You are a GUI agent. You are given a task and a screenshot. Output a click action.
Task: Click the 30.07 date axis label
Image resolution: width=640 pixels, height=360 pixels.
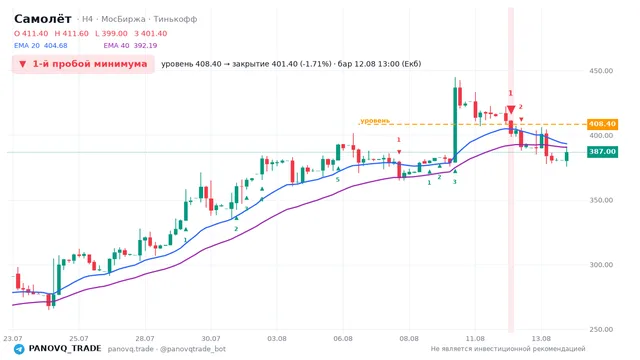(211, 338)
